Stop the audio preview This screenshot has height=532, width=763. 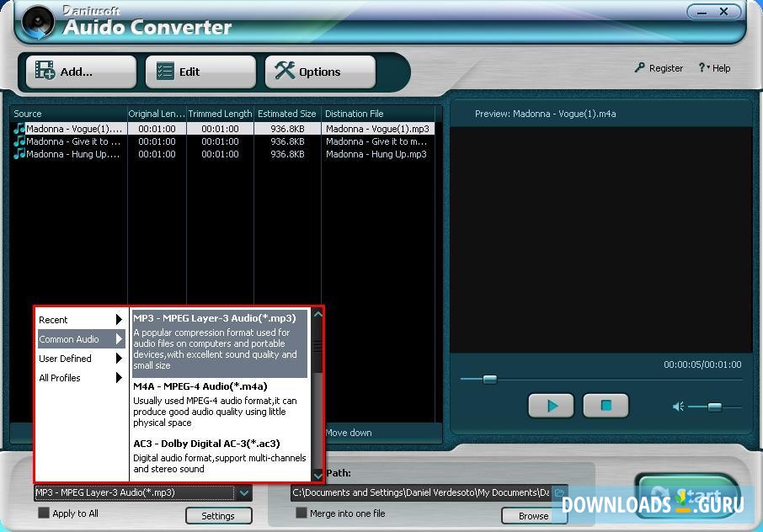coord(606,405)
